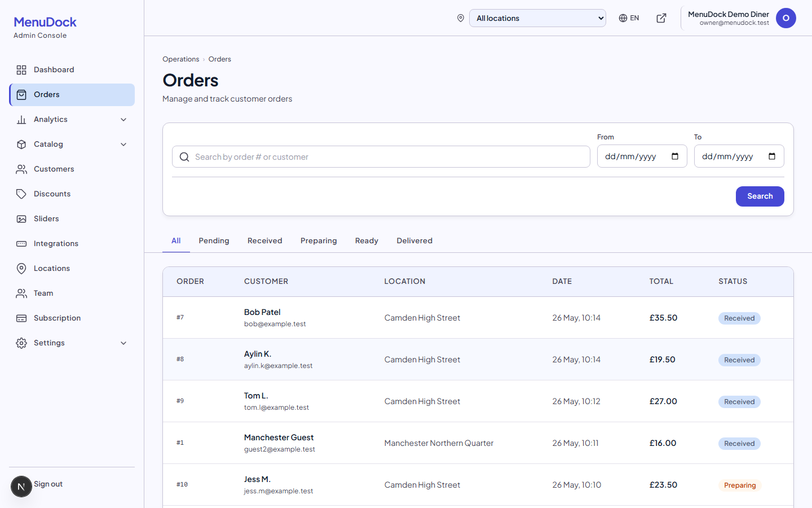Click the location pin icon beside dropdown
Viewport: 812px width, 508px height.
point(461,18)
